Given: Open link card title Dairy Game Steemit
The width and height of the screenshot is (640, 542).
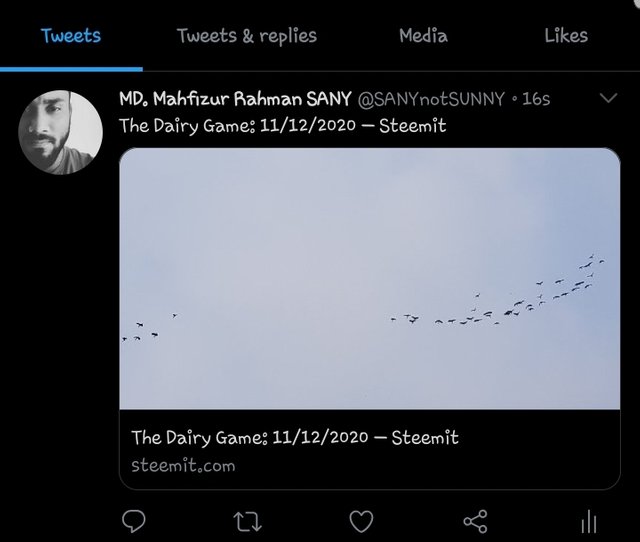Looking at the screenshot, I should coord(295,438).
